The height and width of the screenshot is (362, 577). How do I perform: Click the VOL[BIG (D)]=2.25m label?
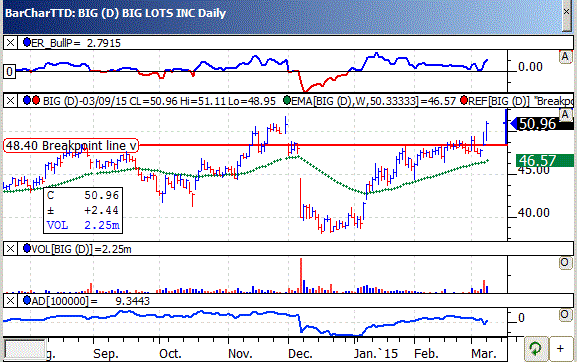point(82,249)
